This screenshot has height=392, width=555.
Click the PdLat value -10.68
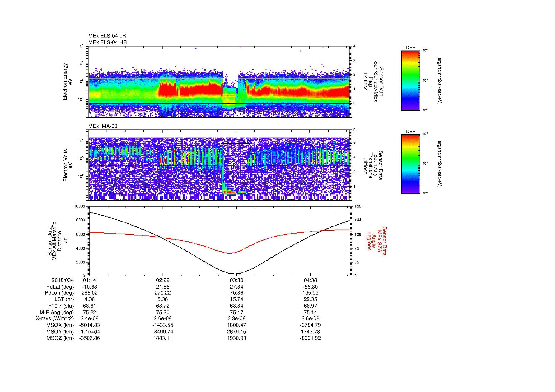point(90,287)
